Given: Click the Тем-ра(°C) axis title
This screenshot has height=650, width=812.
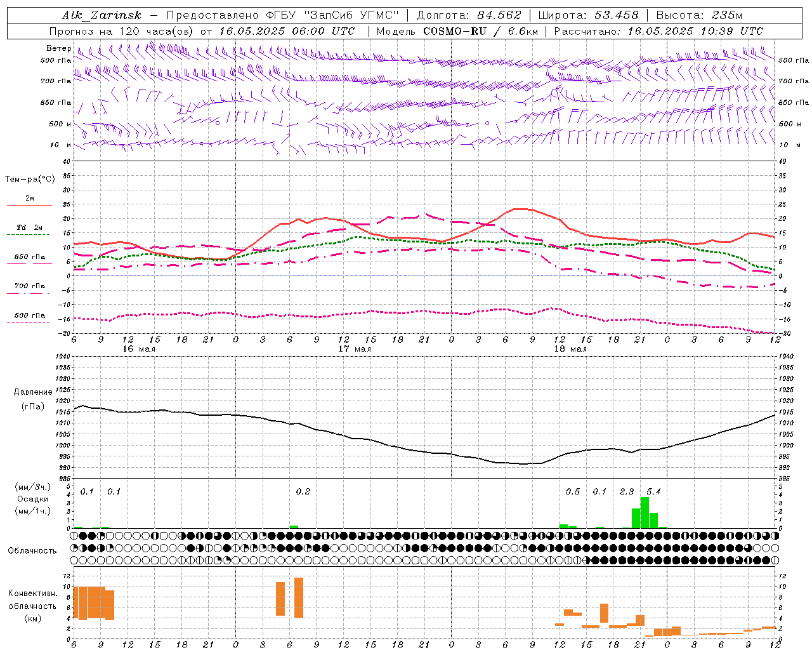Looking at the screenshot, I should 30,180.
